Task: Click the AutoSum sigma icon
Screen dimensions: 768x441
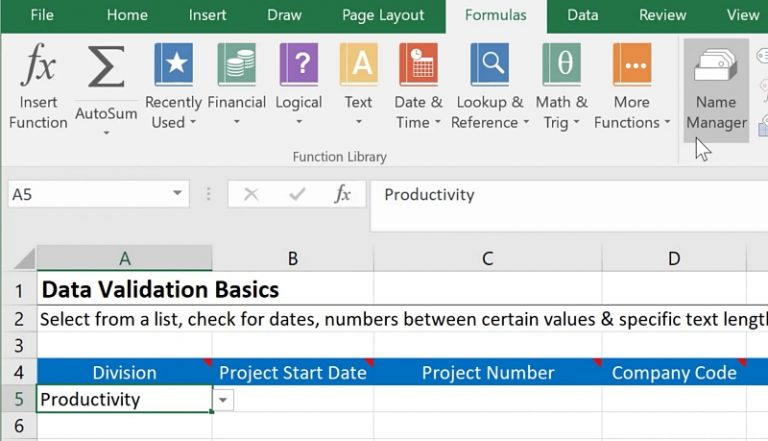Action: 106,70
